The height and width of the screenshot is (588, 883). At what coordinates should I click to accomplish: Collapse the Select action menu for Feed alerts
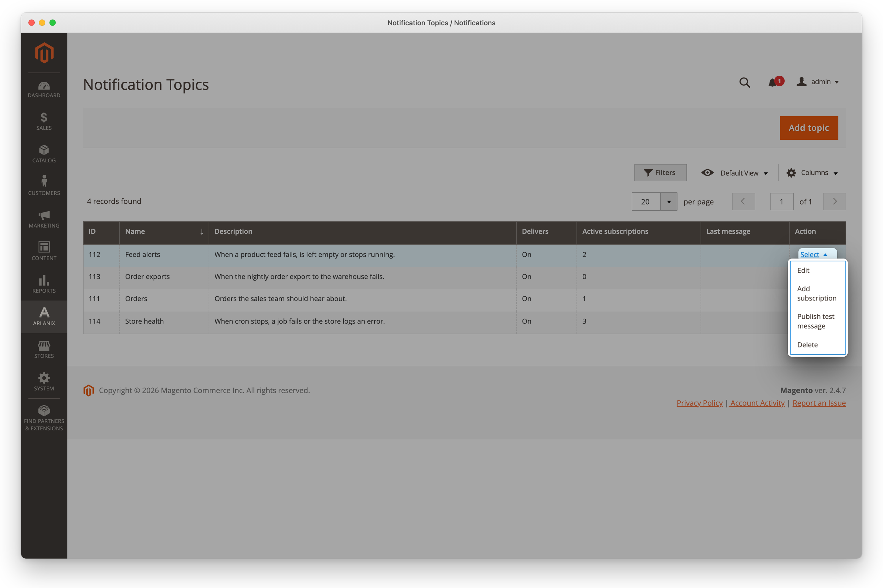[813, 255]
